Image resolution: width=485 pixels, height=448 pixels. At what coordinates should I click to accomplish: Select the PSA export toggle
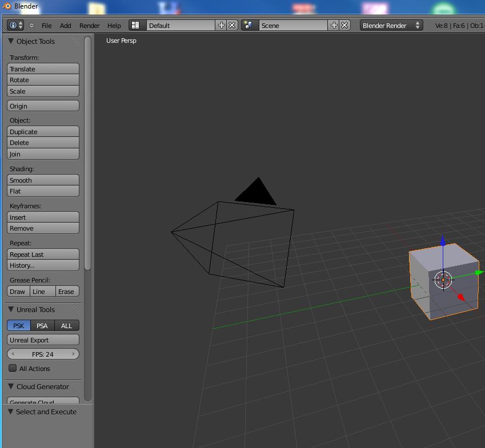tap(42, 326)
